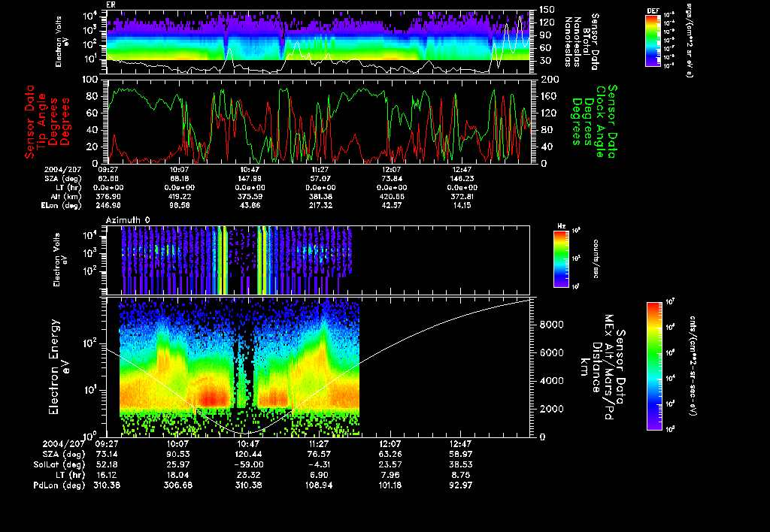Click the DEF color scale bar
This screenshot has height=532, width=770.
653,42
